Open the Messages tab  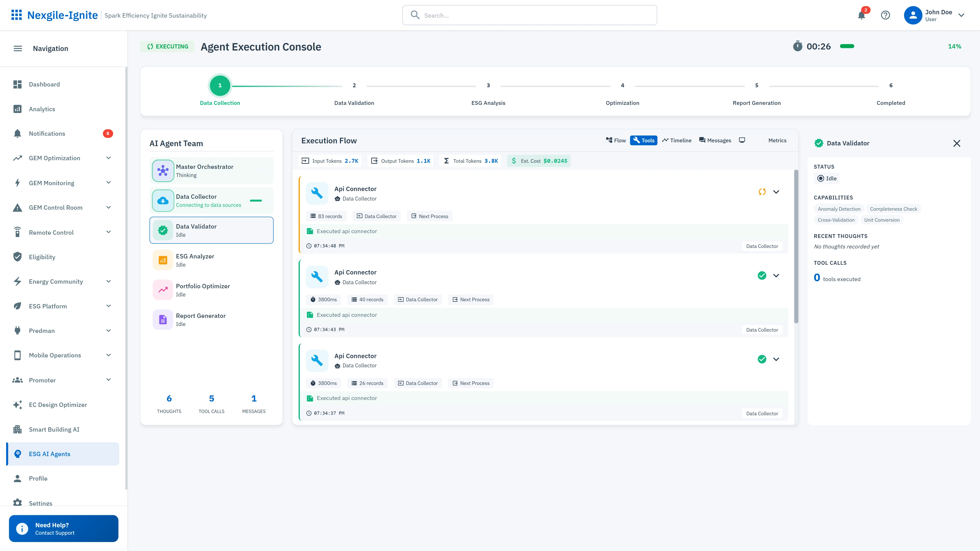[x=715, y=140]
